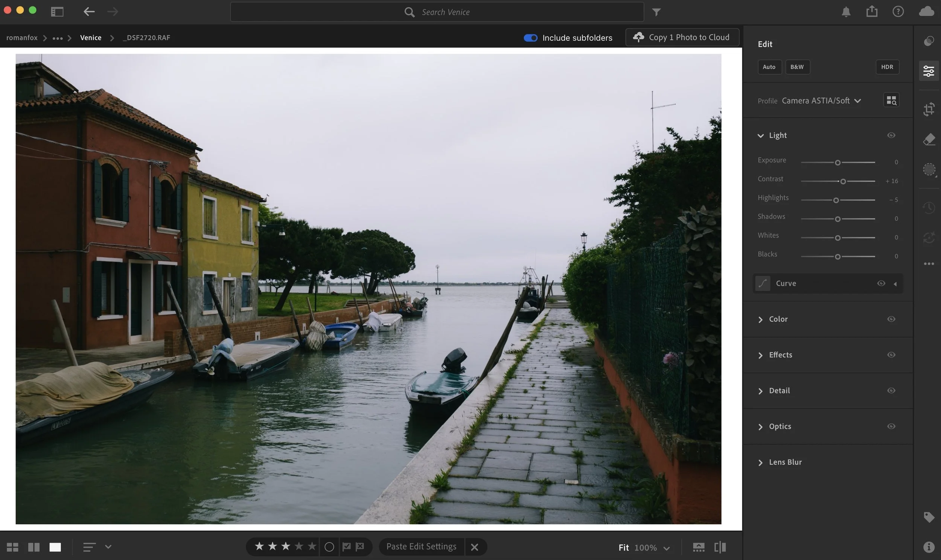
Task: Switch to photo grid view
Action: pyautogui.click(x=12, y=547)
